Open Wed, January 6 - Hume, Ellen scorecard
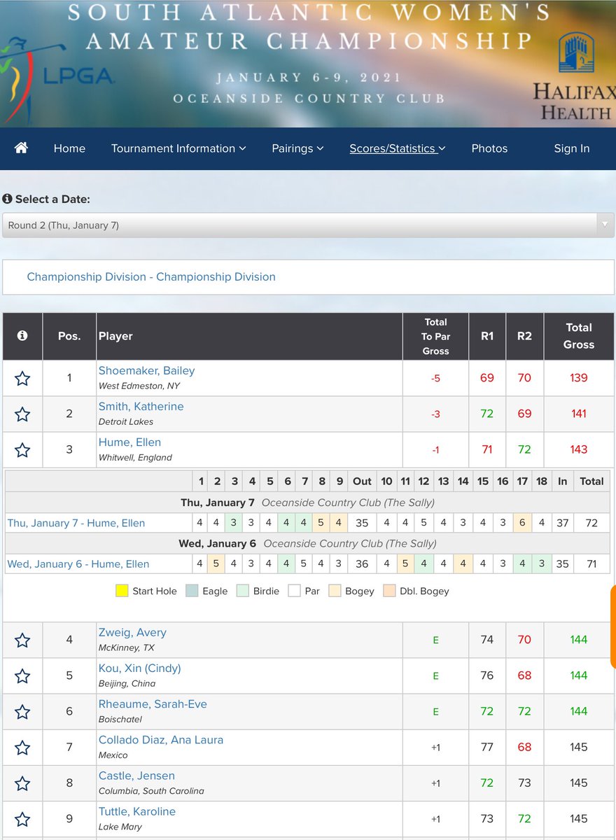 tap(78, 563)
